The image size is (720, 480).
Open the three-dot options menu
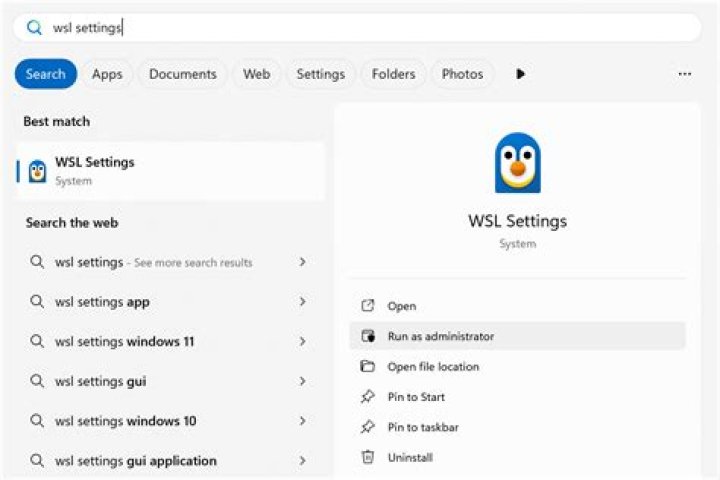pyautogui.click(x=685, y=74)
